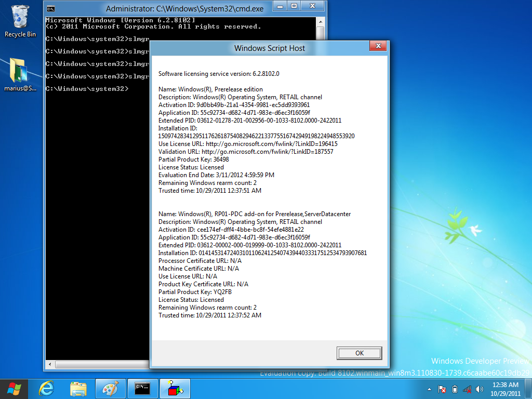Click 'Software licensing service version' line
Image resolution: width=532 pixels, height=399 pixels.
(219, 74)
